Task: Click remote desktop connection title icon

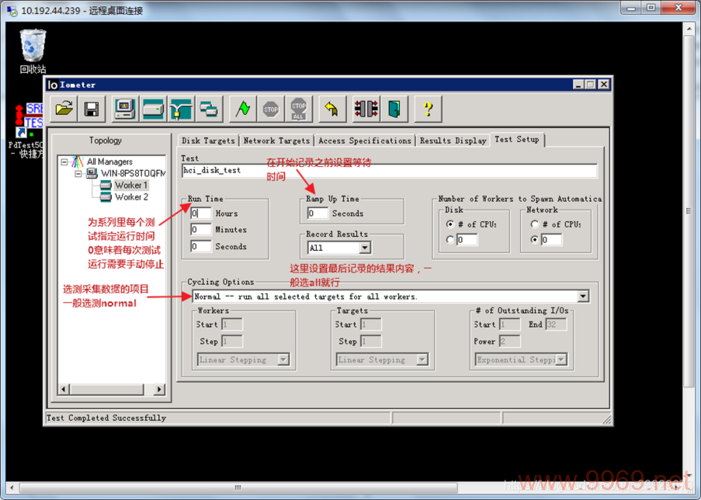Action: (x=12, y=11)
